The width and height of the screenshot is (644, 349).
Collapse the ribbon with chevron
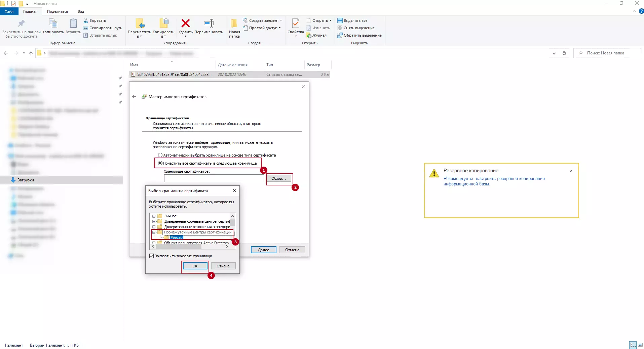coord(634,11)
